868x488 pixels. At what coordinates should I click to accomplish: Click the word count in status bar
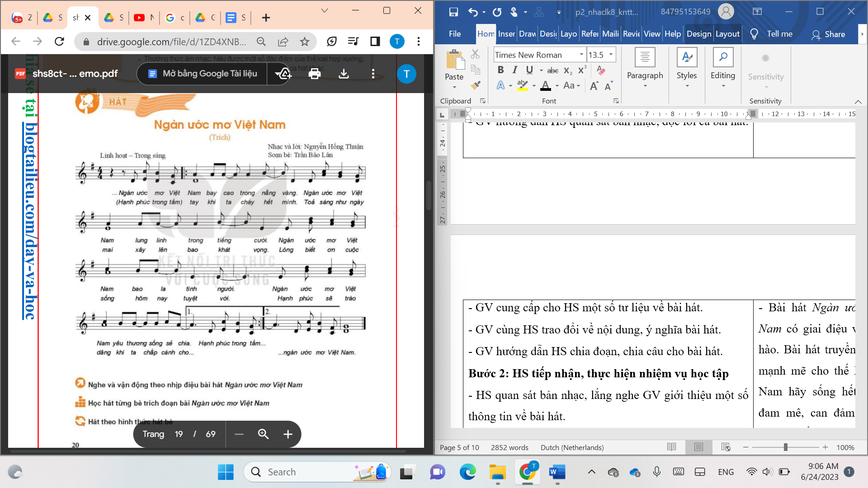509,447
